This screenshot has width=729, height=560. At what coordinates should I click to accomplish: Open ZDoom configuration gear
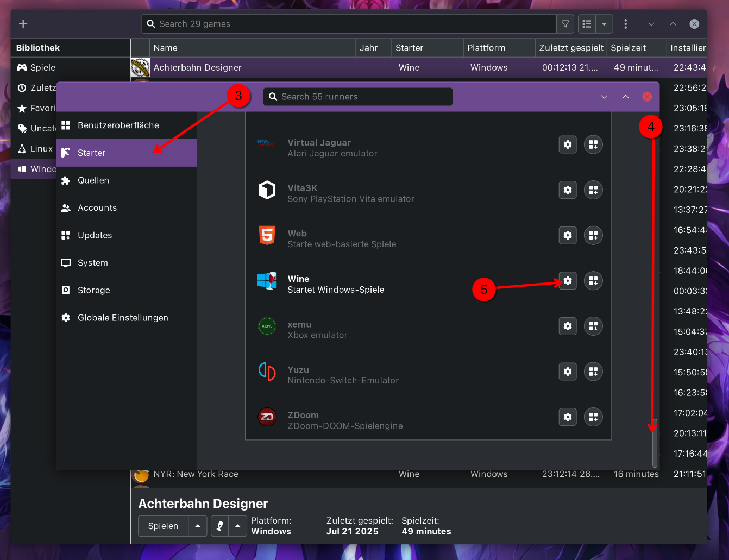coord(568,417)
